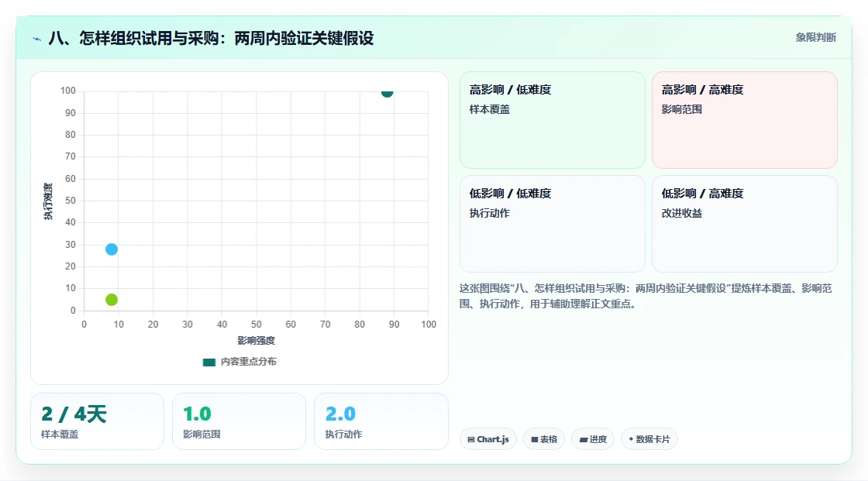Click the 内容重点分布 legend text
Image resolution: width=868 pixels, height=481 pixels.
point(249,362)
